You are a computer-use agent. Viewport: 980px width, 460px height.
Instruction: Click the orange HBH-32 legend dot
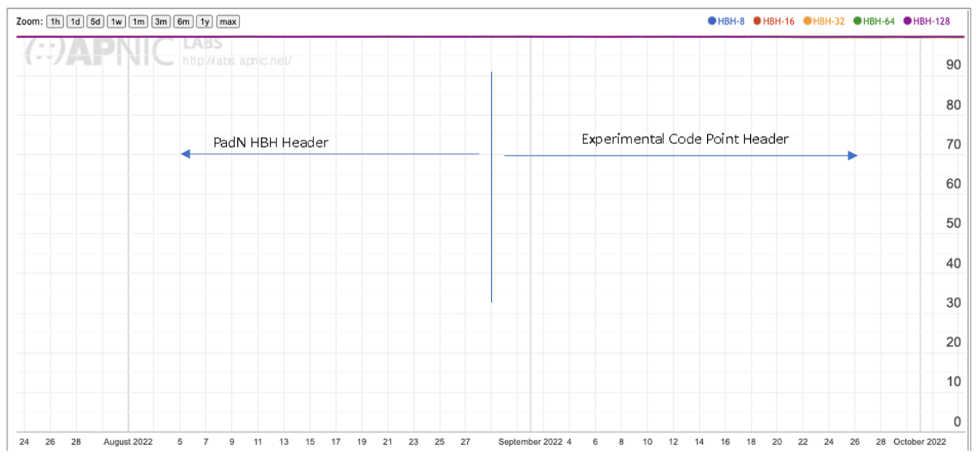[x=807, y=21]
